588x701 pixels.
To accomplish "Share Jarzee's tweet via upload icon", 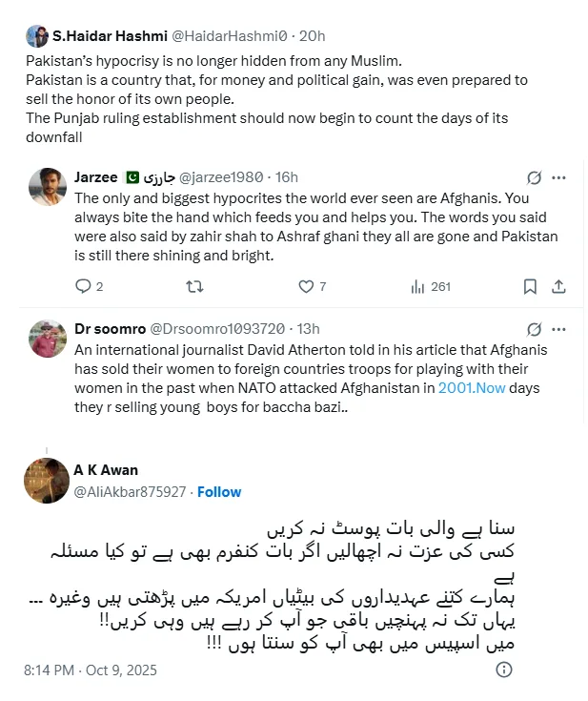I will 558,286.
